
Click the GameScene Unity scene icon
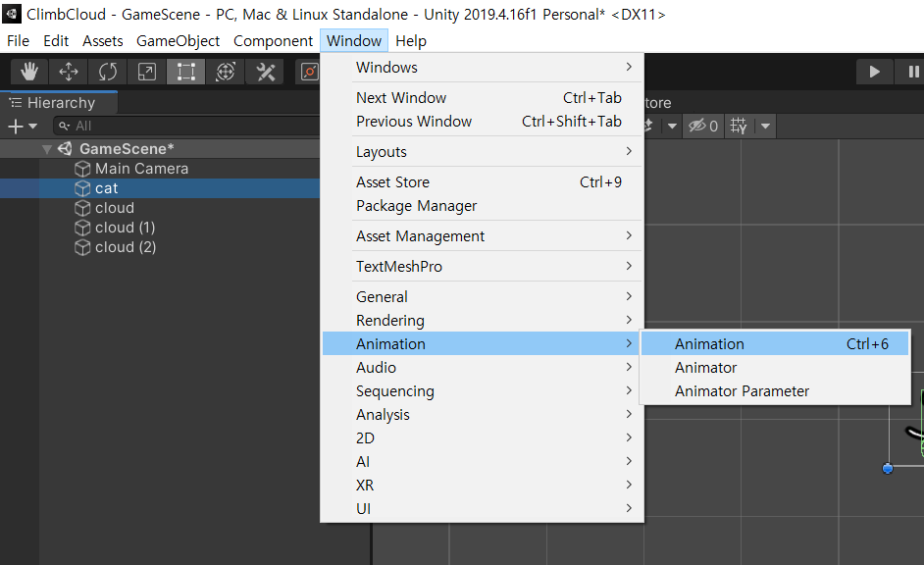(65, 148)
